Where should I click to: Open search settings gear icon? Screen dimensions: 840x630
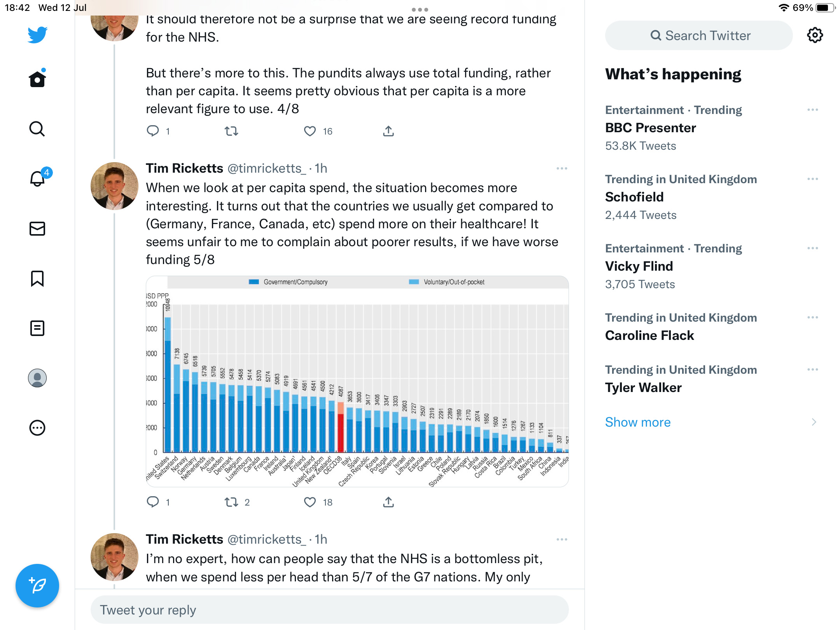(x=815, y=35)
